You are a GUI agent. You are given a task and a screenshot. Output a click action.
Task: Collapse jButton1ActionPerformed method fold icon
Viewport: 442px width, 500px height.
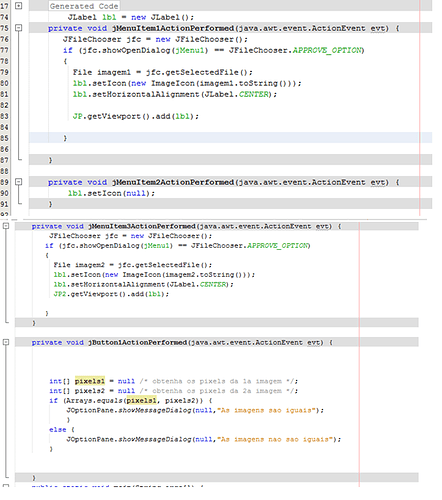click(6, 342)
